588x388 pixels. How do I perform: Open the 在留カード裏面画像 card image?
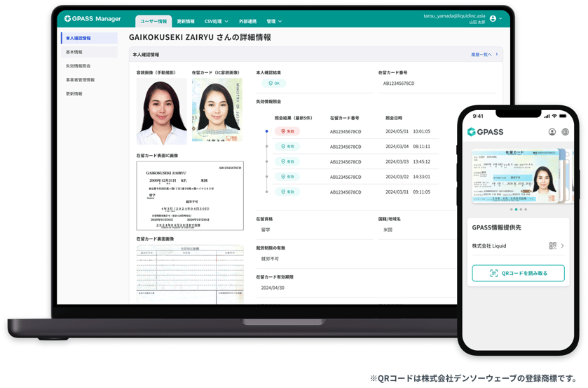(190, 274)
